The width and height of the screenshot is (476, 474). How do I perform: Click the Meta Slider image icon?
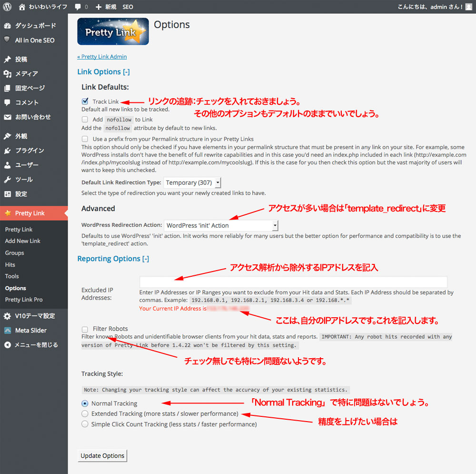tap(8, 330)
